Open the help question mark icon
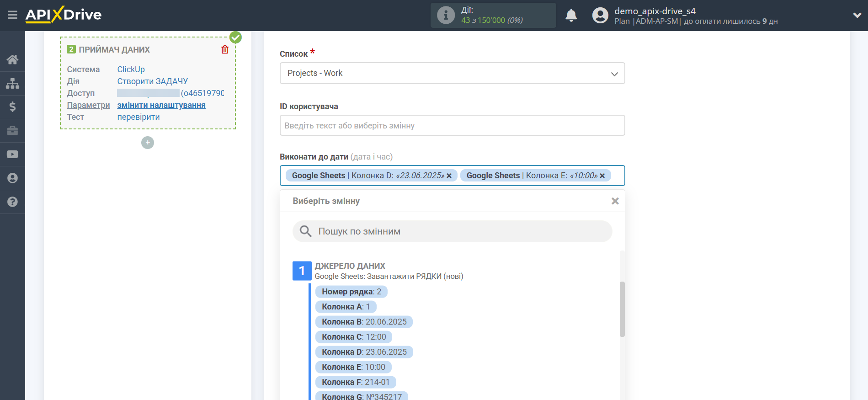Image resolution: width=868 pixels, height=400 pixels. [12, 202]
